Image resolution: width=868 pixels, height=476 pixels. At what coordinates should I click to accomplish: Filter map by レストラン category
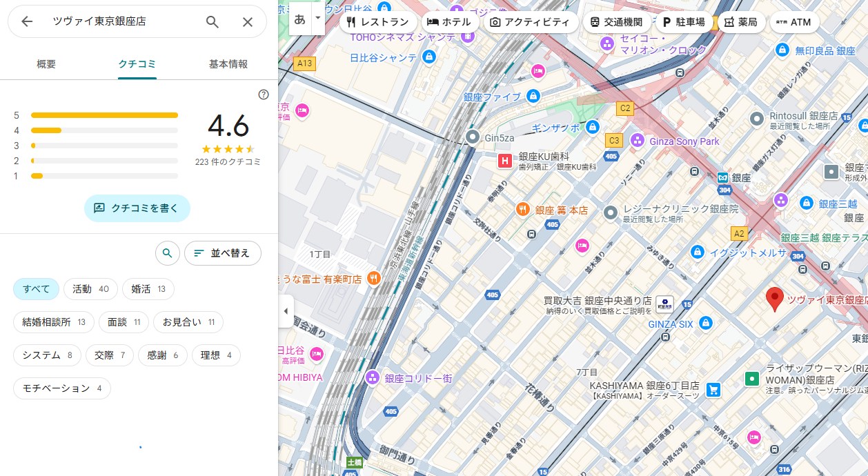tap(378, 22)
